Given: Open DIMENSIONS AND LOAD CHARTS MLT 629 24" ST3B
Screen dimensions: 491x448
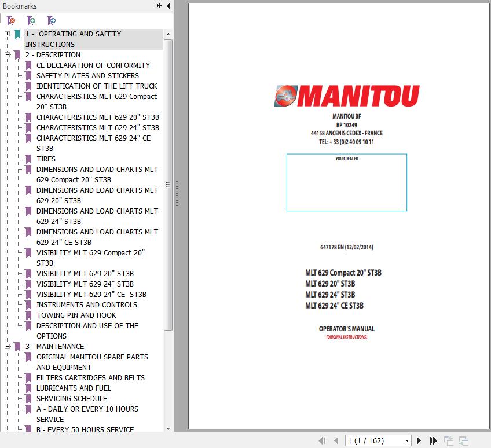Looking at the screenshot, I should click(97, 216).
